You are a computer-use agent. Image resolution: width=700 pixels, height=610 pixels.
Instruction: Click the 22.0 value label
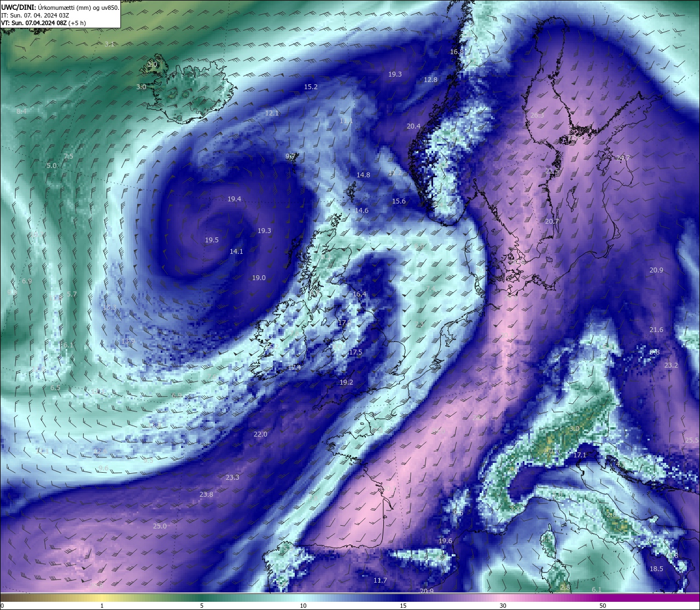[x=260, y=434]
